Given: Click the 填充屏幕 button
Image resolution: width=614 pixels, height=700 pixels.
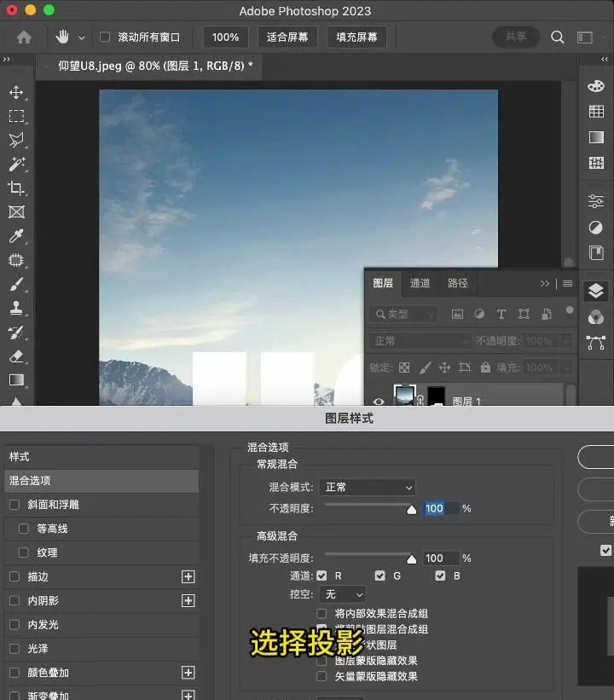Looking at the screenshot, I should (x=356, y=37).
